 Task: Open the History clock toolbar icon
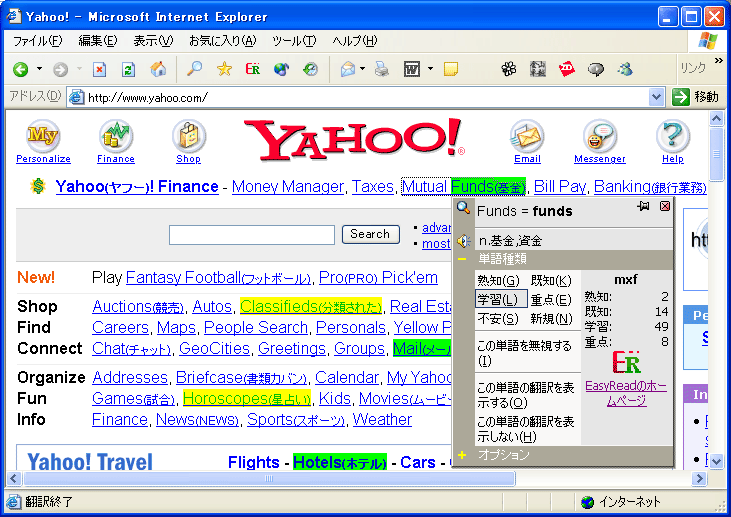point(310,69)
